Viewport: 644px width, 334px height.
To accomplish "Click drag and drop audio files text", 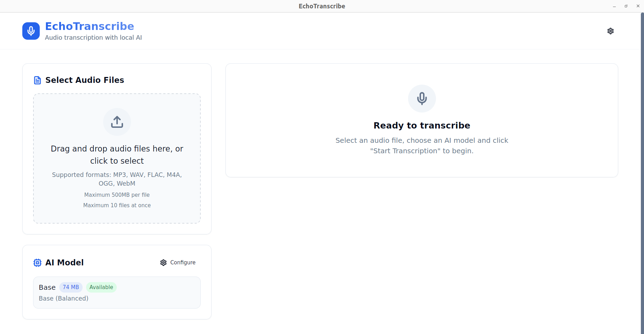I will 117,155.
